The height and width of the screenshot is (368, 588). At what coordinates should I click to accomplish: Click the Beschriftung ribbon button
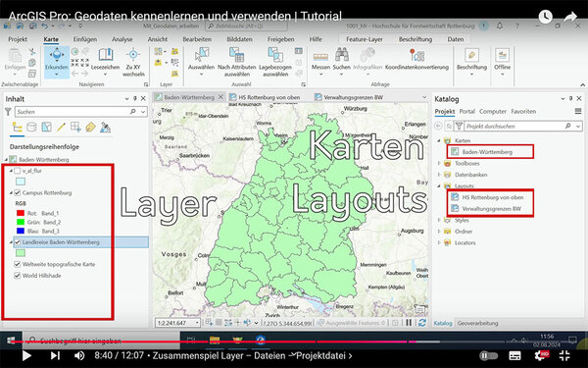471,62
